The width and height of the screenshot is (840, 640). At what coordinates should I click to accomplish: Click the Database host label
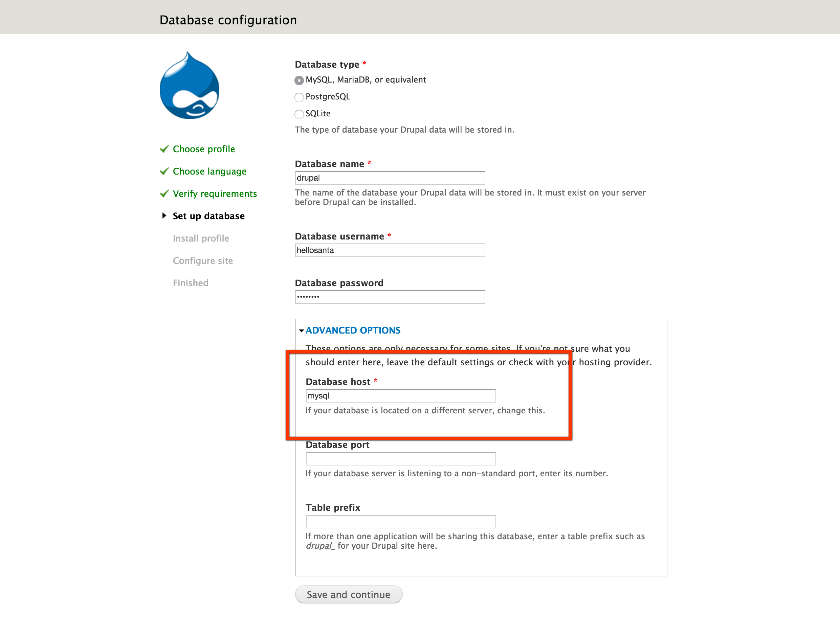coord(338,382)
